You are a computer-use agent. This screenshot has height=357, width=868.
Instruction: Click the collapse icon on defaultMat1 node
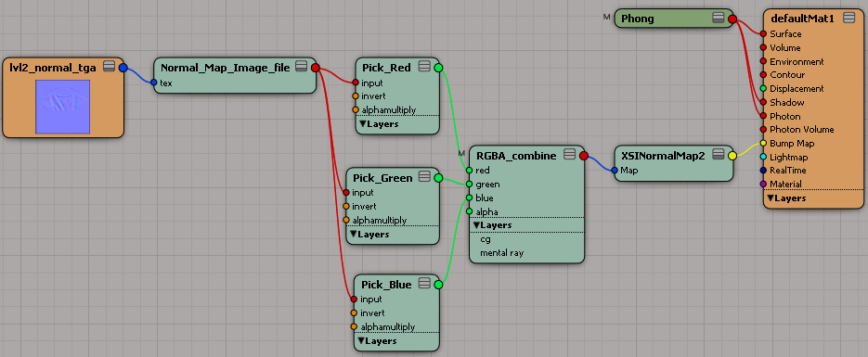(849, 19)
